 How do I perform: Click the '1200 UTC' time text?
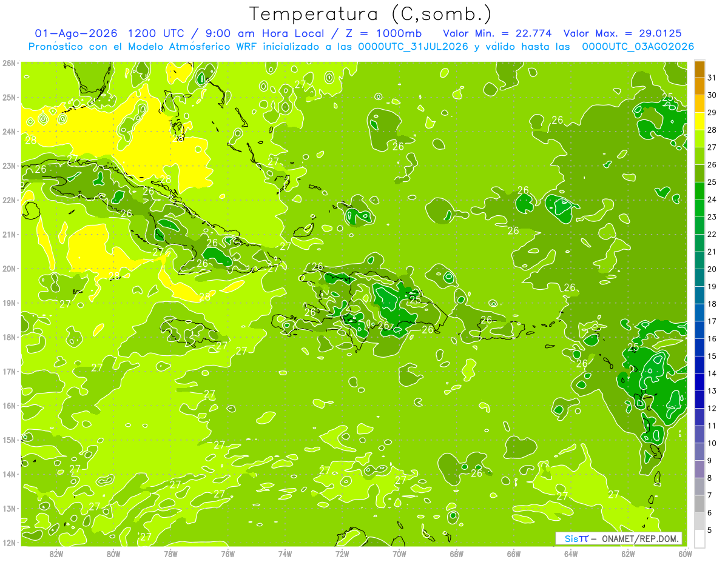[157, 33]
